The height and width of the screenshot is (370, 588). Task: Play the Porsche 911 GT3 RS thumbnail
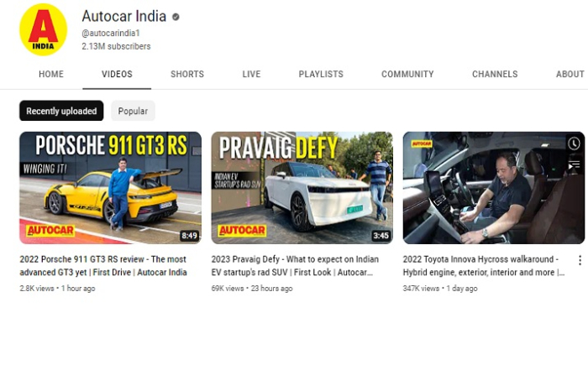pos(110,188)
